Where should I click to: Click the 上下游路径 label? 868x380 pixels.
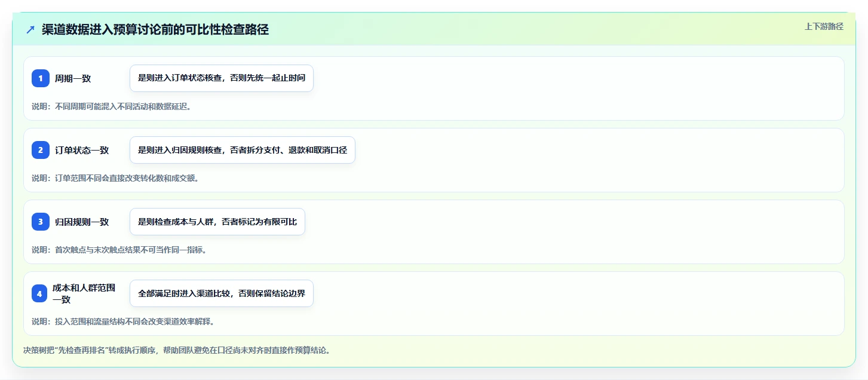click(824, 26)
